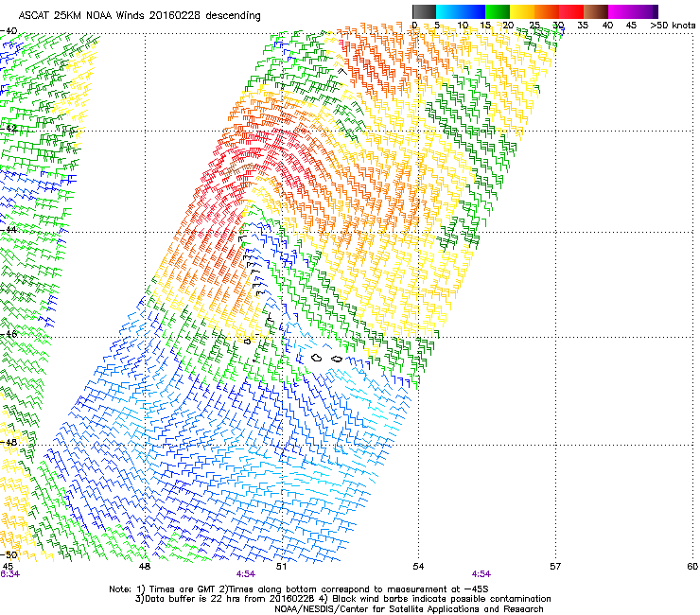
Task: Click the 'NOAA/NESDIS/Center for Satellite Applications and Research' credit
Action: pyautogui.click(x=409, y=609)
